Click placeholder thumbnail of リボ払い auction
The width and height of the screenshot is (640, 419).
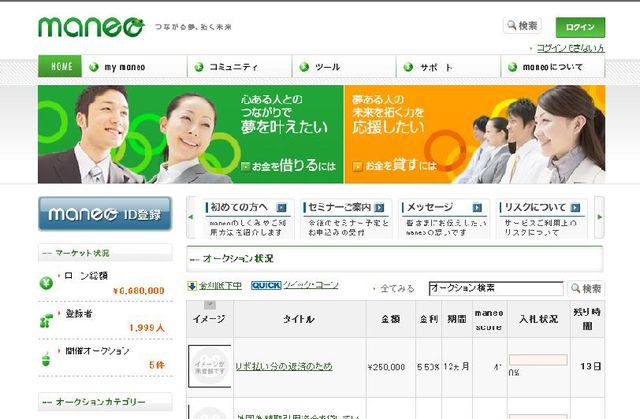(x=209, y=366)
